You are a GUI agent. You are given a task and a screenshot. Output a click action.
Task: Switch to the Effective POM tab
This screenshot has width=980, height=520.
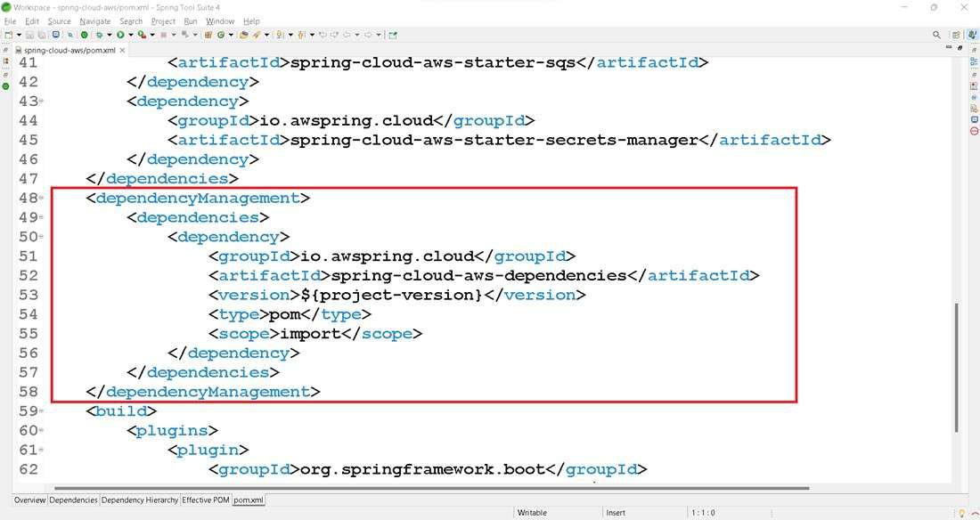click(x=206, y=500)
